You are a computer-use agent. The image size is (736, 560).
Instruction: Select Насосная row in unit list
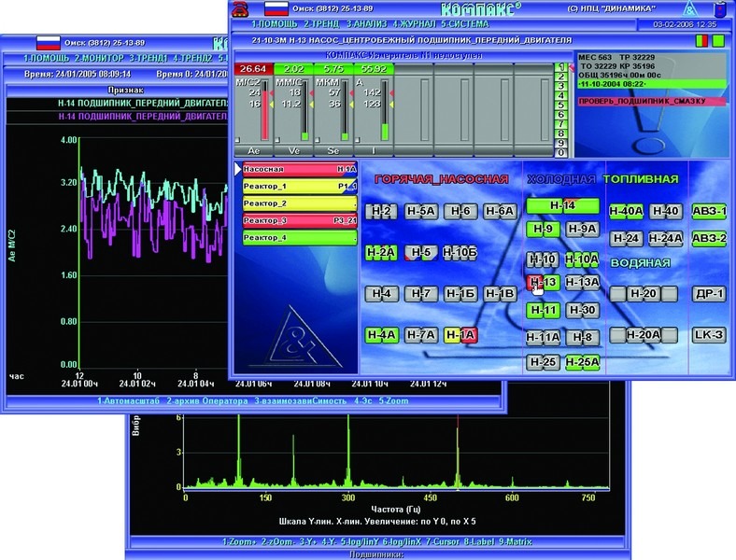tap(300, 169)
